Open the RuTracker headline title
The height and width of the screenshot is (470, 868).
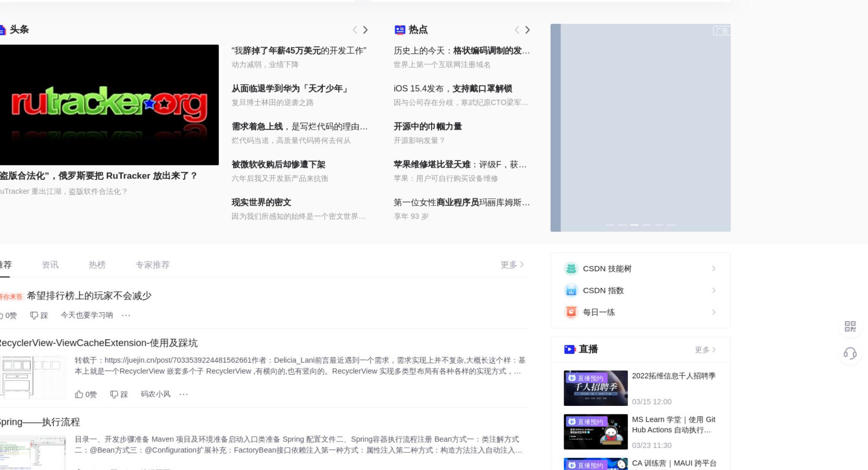98,176
